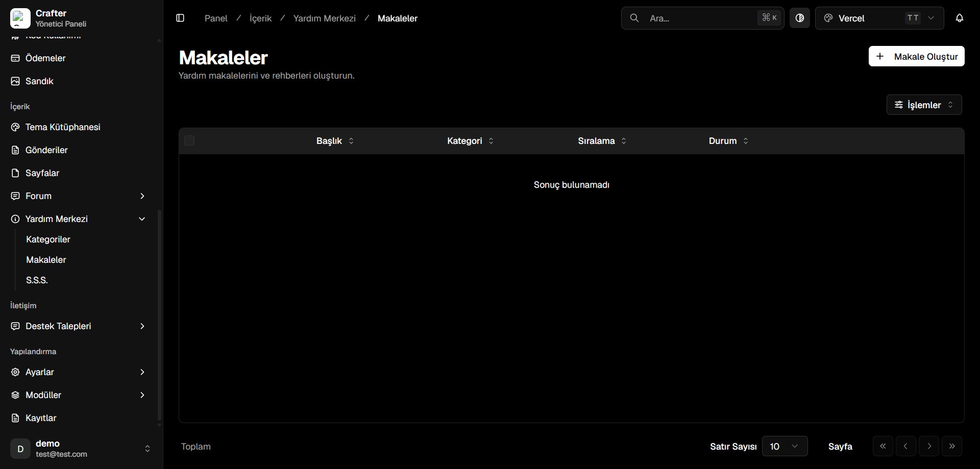Viewport: 980px width, 469px height.
Task: Sort by the Başlık column
Action: click(x=335, y=141)
